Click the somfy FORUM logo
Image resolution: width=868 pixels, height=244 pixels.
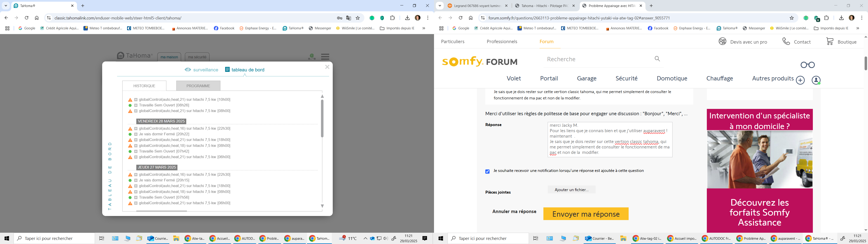(x=480, y=61)
